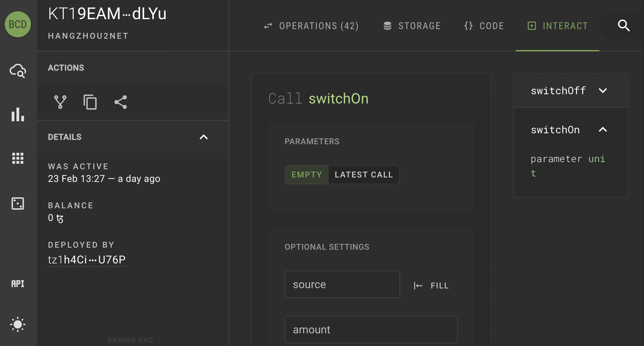This screenshot has width=644, height=346.
Task: Open the bar chart stats icon
Action: click(x=18, y=114)
